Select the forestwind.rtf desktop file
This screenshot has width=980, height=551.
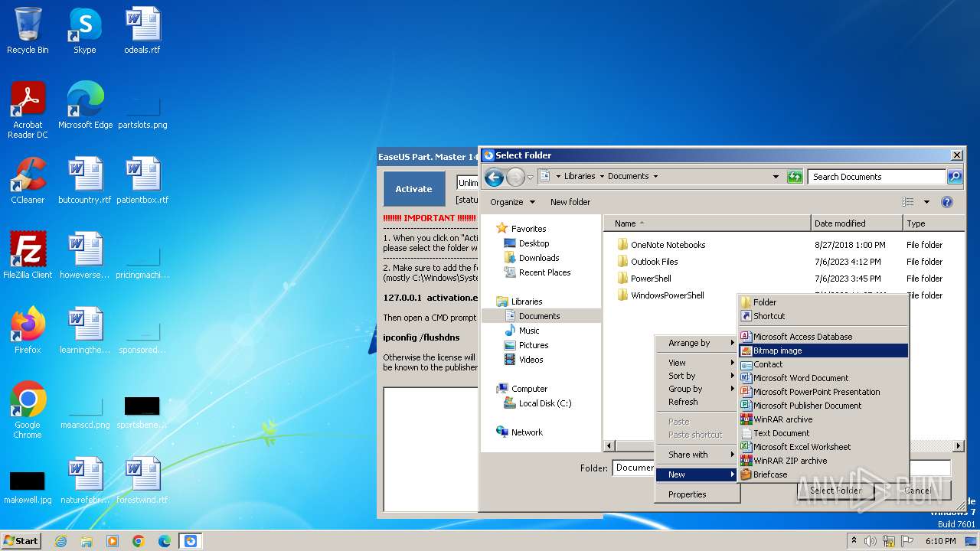point(142,481)
